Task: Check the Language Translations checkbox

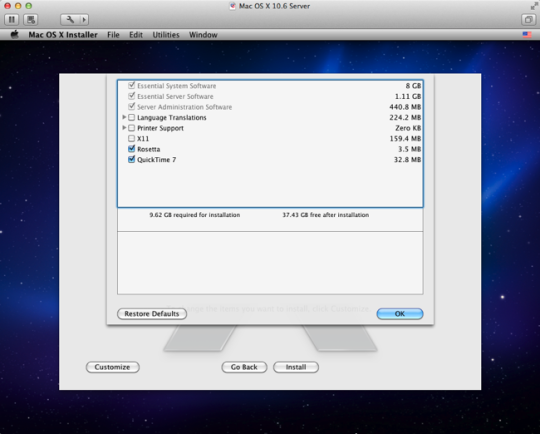Action: 131,117
